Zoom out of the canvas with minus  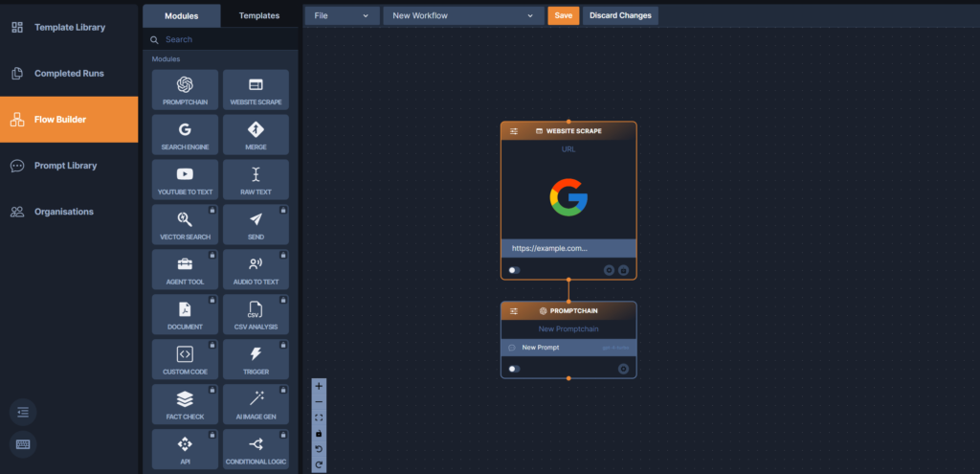coord(319,401)
